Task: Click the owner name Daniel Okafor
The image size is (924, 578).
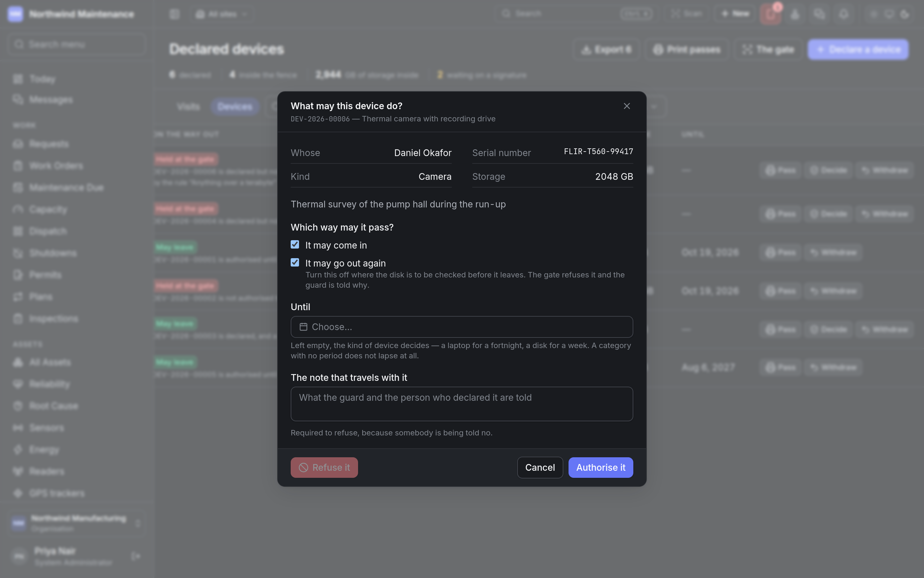Action: click(x=423, y=153)
